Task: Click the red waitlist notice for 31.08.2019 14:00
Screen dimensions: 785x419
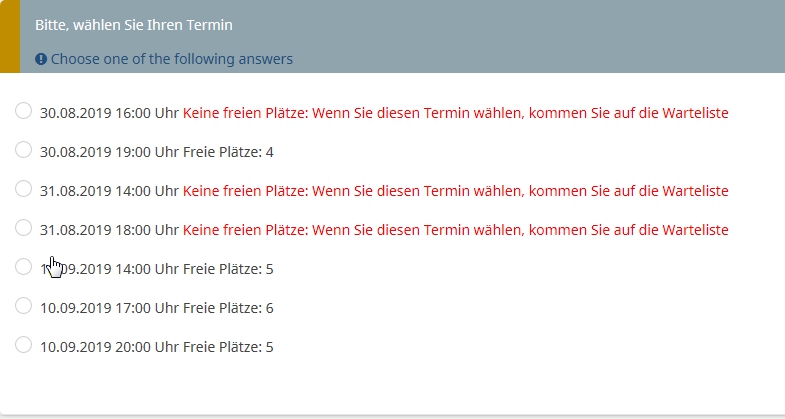Action: click(x=455, y=191)
